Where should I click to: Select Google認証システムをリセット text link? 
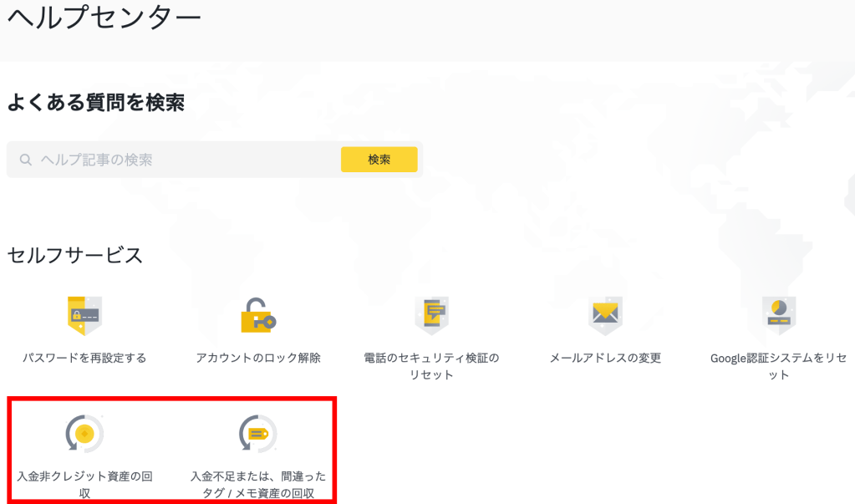point(779,366)
